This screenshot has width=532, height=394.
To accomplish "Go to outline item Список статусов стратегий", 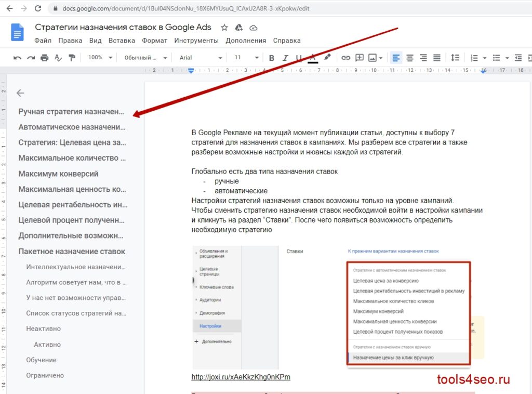I will pos(76,313).
